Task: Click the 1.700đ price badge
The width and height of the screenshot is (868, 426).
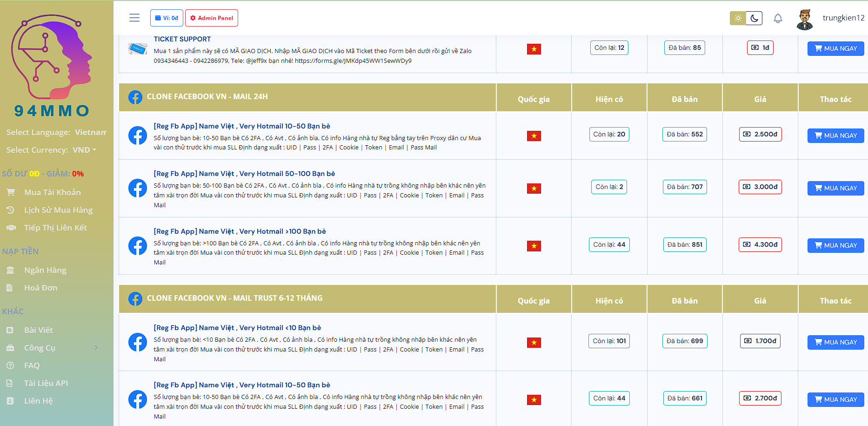Action: [760, 341]
